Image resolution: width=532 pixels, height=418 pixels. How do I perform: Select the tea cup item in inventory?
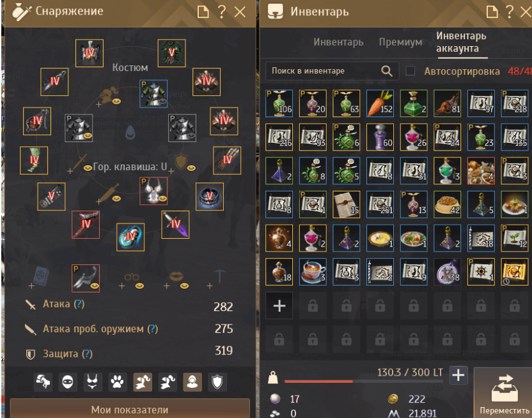click(313, 271)
